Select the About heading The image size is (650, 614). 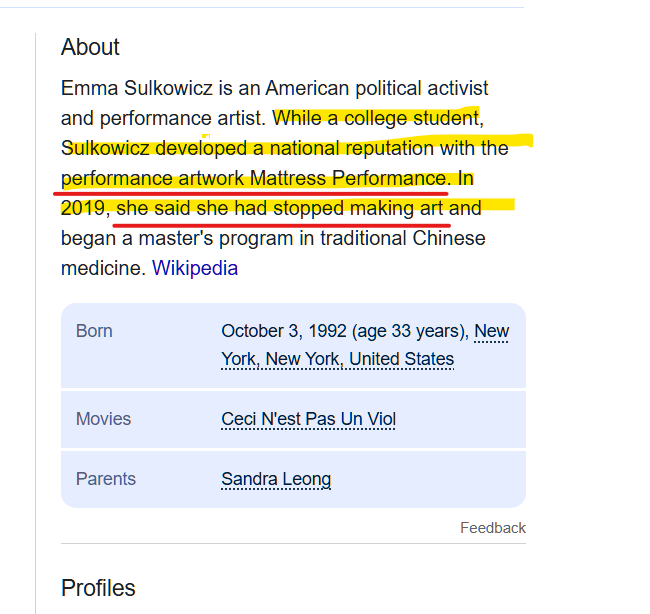90,46
